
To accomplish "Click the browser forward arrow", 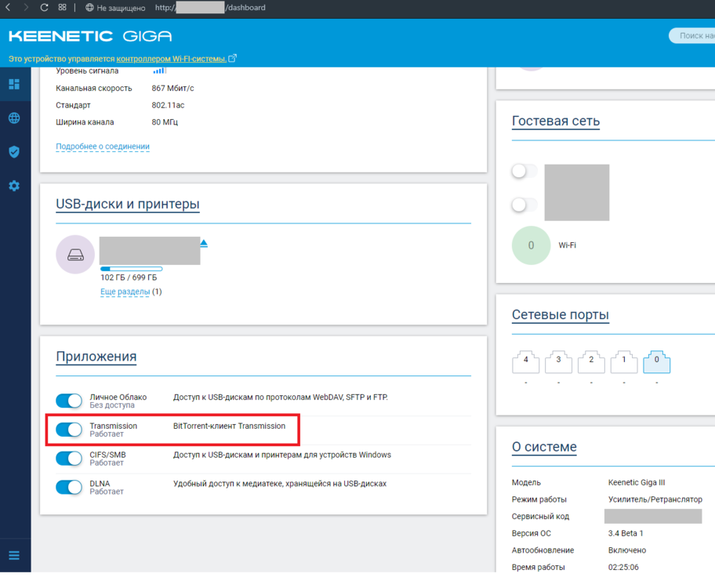I will pyautogui.click(x=26, y=7).
